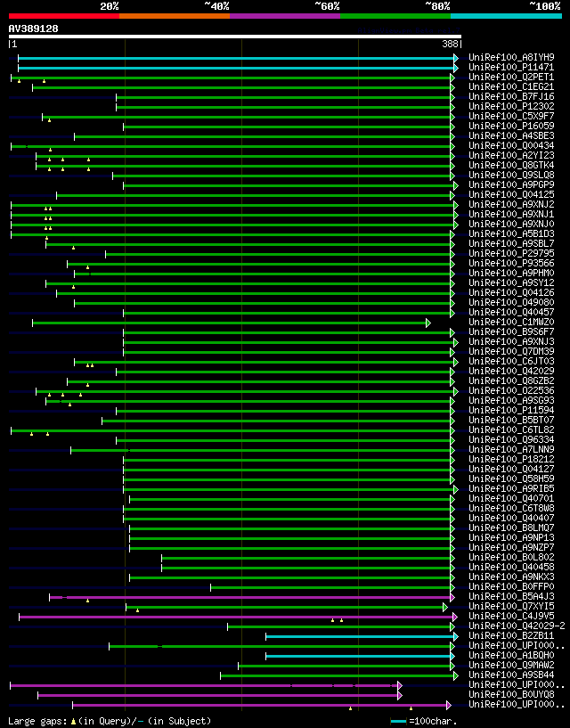Click the cyan alignment bar for A8IYH9
570x728 pixels.
point(238,58)
